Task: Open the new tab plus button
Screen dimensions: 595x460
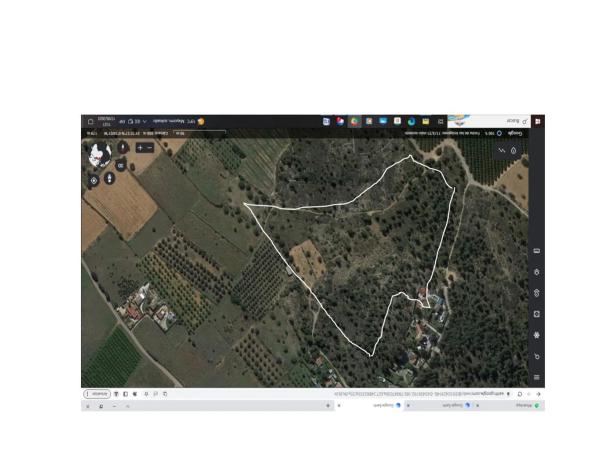Action: (328, 406)
